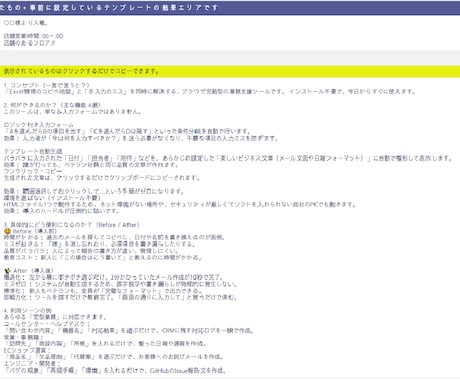Click the yellow banner about click-to-copy
The width and height of the screenshot is (460, 380).
click(x=230, y=71)
